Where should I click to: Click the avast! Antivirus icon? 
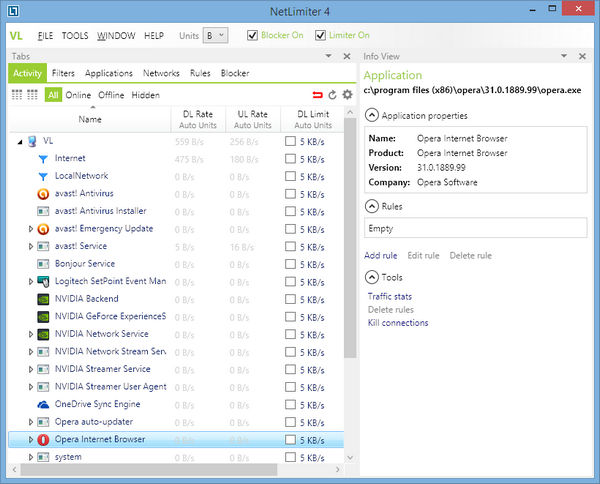(43, 194)
